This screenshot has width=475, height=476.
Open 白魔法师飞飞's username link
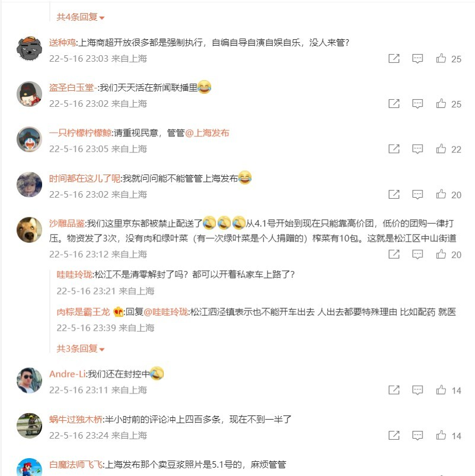point(76,465)
